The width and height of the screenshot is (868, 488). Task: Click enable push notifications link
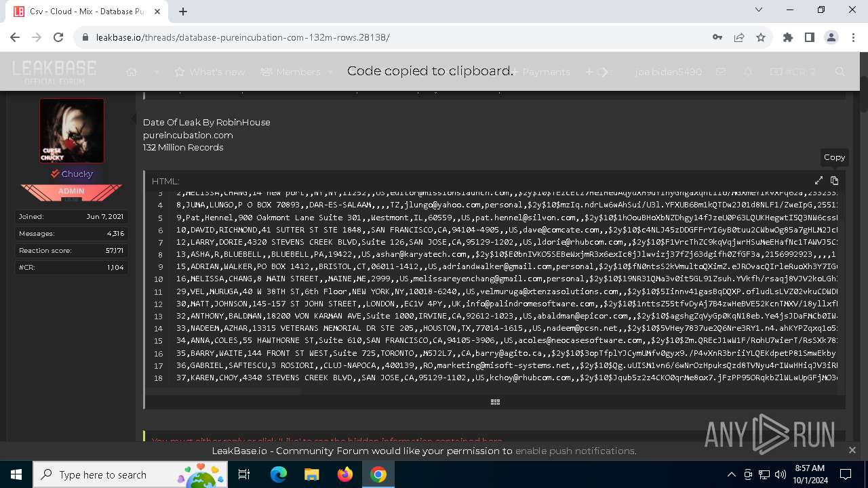tap(575, 451)
